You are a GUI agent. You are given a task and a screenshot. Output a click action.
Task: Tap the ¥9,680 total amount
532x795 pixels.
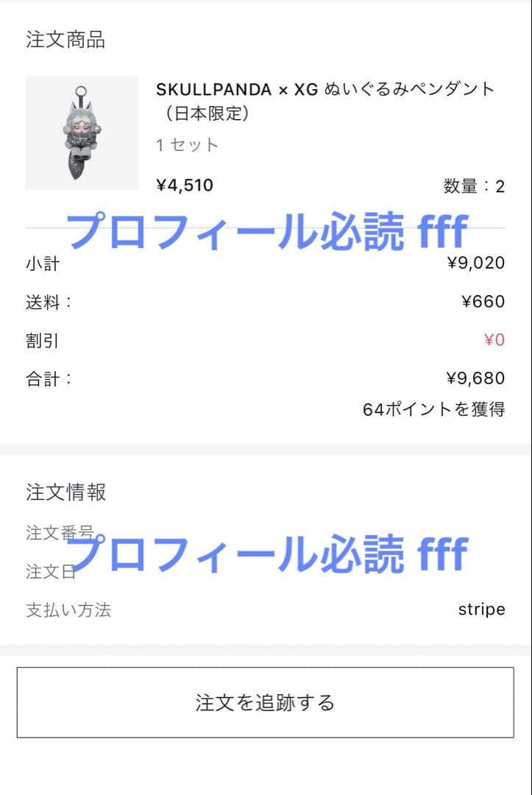pos(475,379)
